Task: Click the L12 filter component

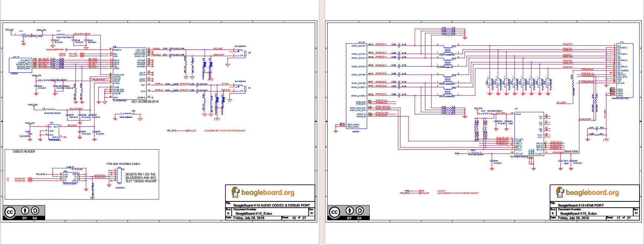Action: [24, 36]
